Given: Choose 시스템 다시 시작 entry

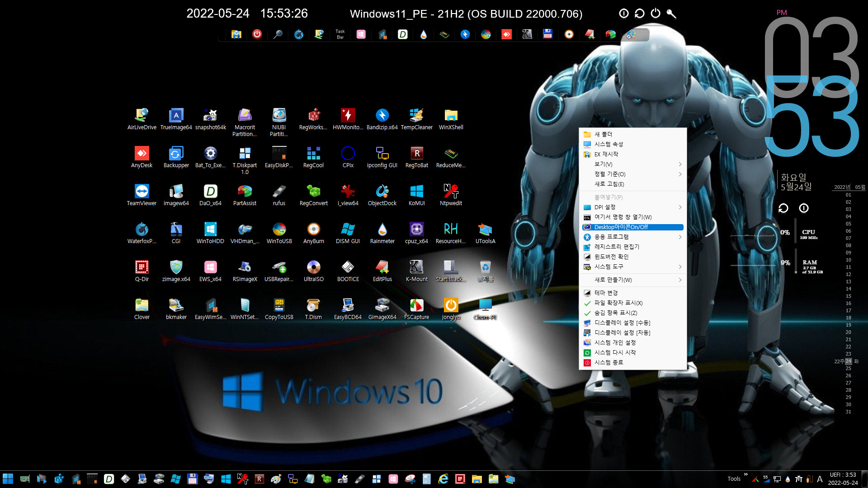Looking at the screenshot, I should click(633, 352).
